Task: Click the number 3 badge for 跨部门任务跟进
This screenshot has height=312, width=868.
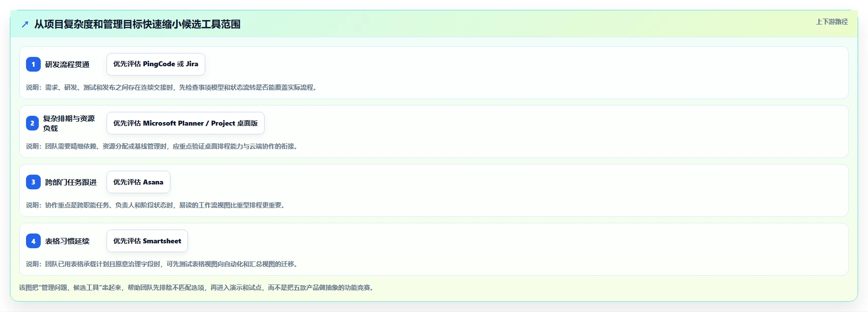Action: tap(33, 182)
